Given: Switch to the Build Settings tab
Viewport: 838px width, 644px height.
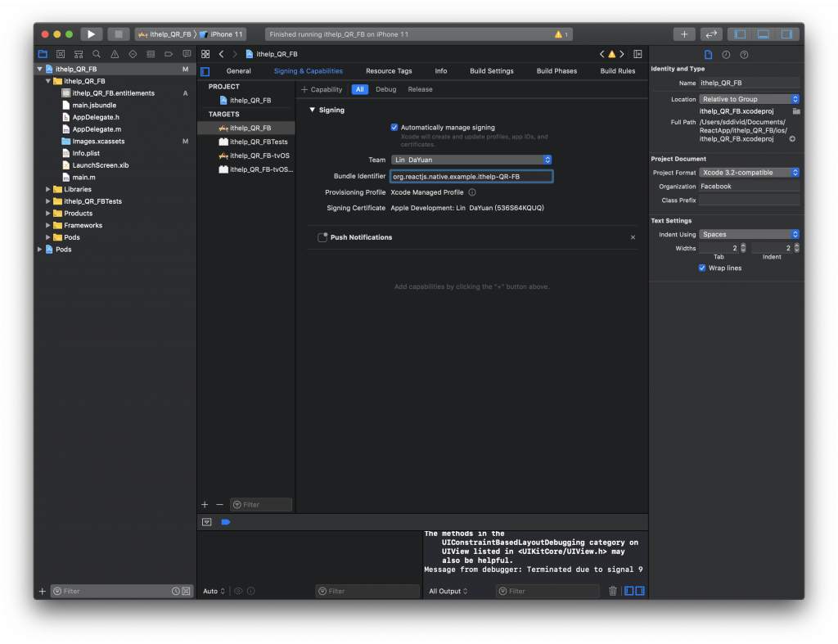Looking at the screenshot, I should (491, 71).
